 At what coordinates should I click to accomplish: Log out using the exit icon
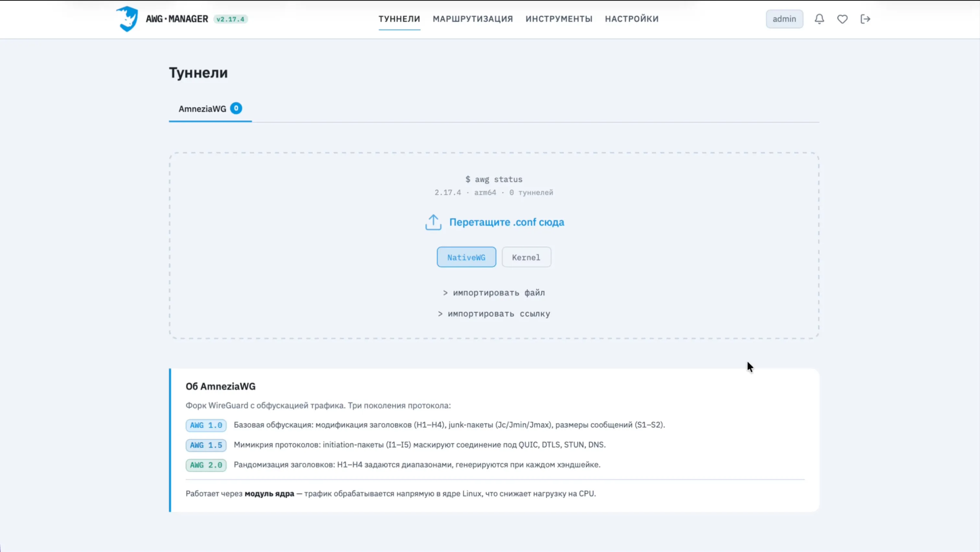[x=866, y=19]
